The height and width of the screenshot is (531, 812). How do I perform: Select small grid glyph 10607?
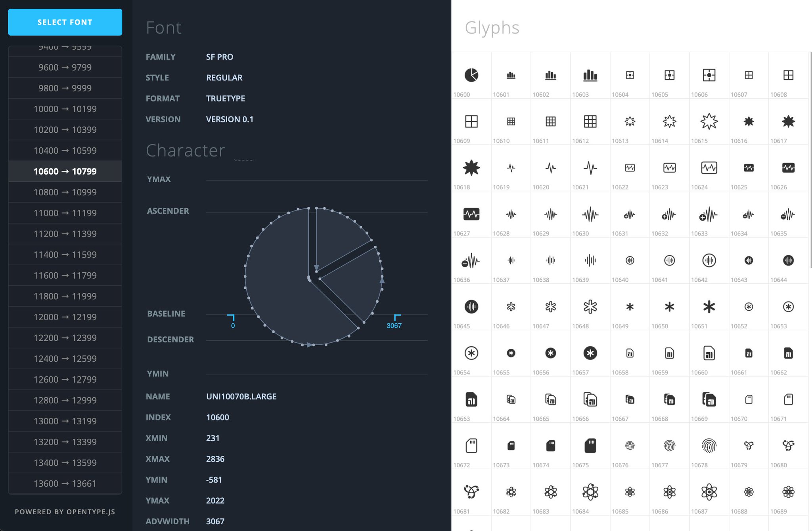pyautogui.click(x=749, y=75)
